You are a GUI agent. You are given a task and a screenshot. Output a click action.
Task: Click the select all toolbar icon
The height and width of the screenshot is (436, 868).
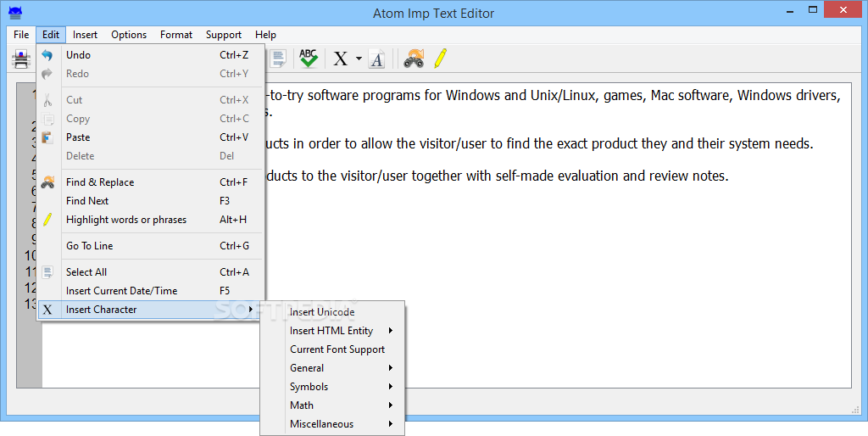point(278,59)
